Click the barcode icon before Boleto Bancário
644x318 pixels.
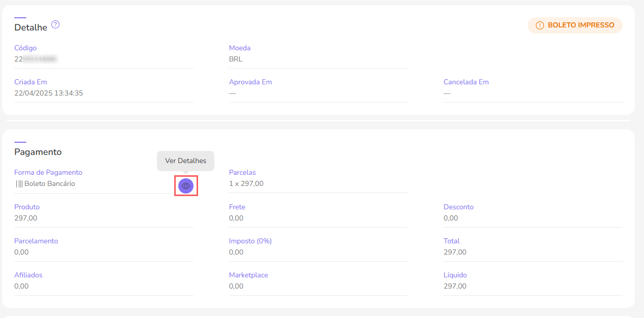coord(19,184)
